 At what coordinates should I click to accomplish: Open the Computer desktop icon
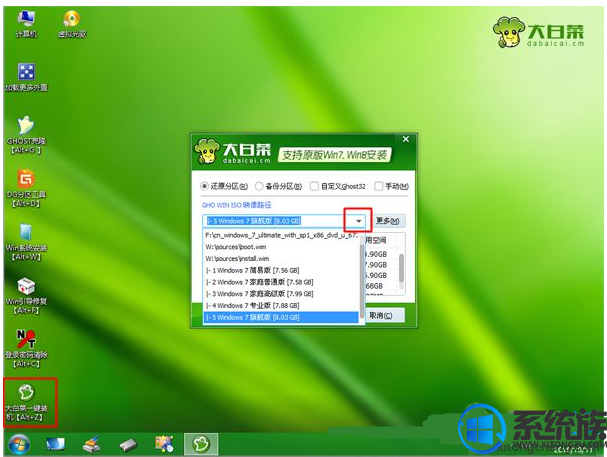point(26,24)
